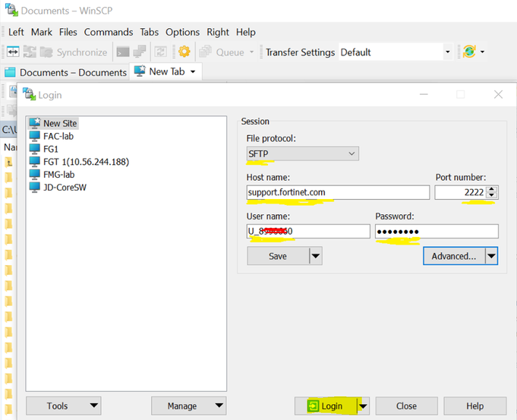Click the Help button in Login dialog
Viewport: 517px width, 420px height.
point(474,406)
